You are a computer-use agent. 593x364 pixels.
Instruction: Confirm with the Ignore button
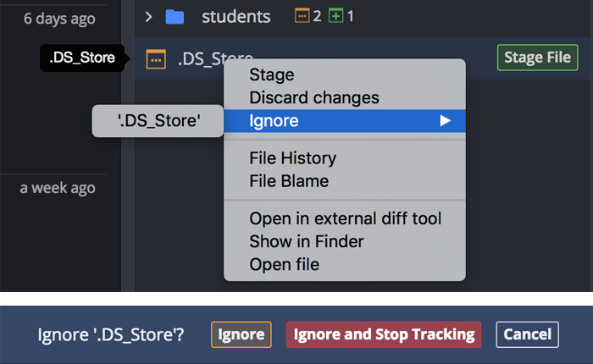click(241, 334)
